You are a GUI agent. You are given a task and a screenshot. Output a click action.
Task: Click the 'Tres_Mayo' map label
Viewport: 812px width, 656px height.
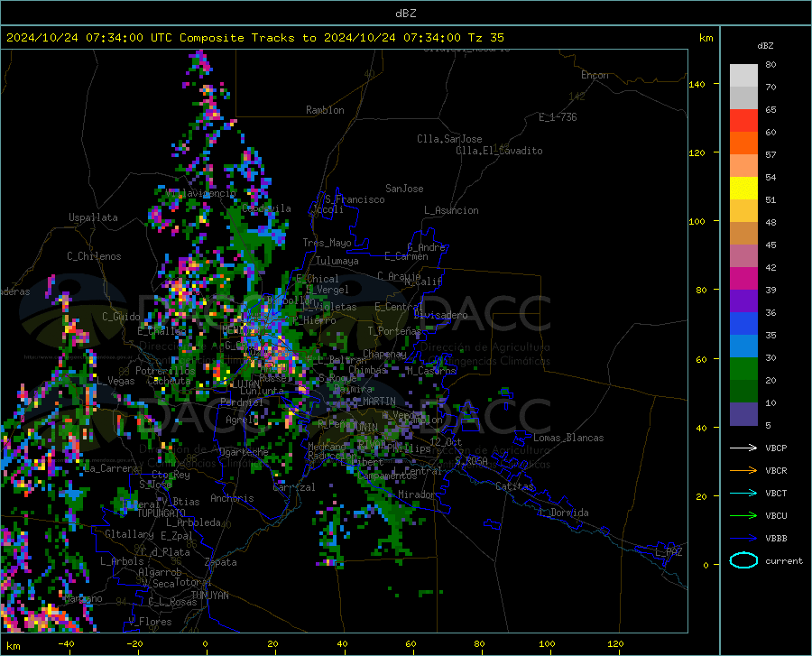click(327, 243)
